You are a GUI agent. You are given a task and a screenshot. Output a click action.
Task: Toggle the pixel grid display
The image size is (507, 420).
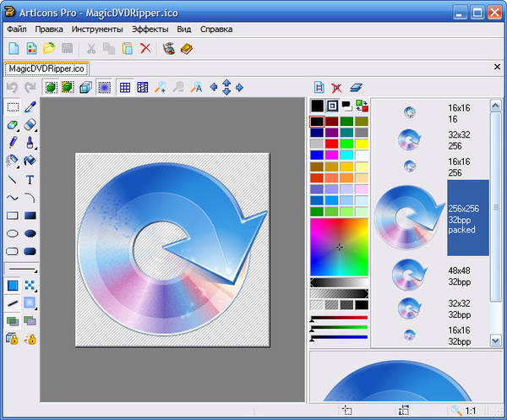(x=124, y=87)
